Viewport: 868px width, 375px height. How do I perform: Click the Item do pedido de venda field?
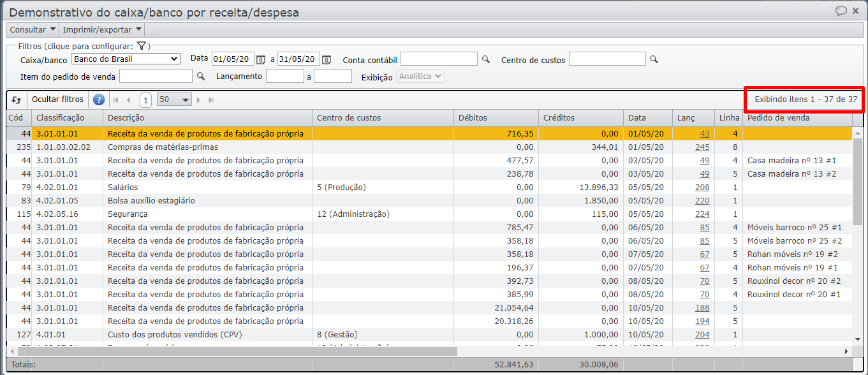pos(156,76)
